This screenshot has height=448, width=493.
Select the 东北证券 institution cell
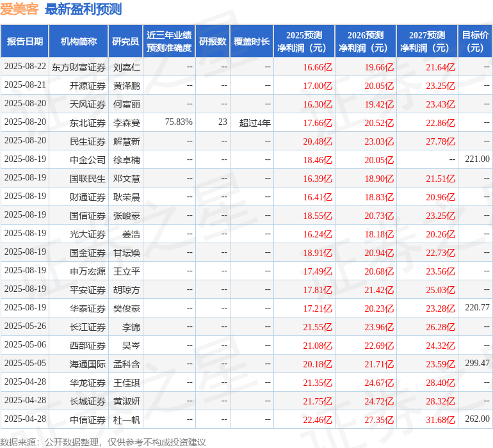(87, 122)
